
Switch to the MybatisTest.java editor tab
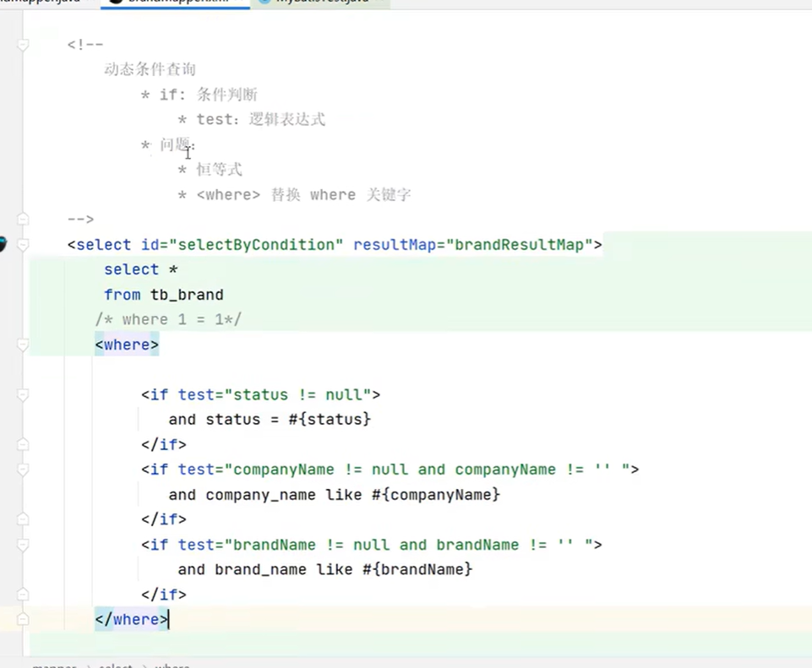click(x=320, y=2)
